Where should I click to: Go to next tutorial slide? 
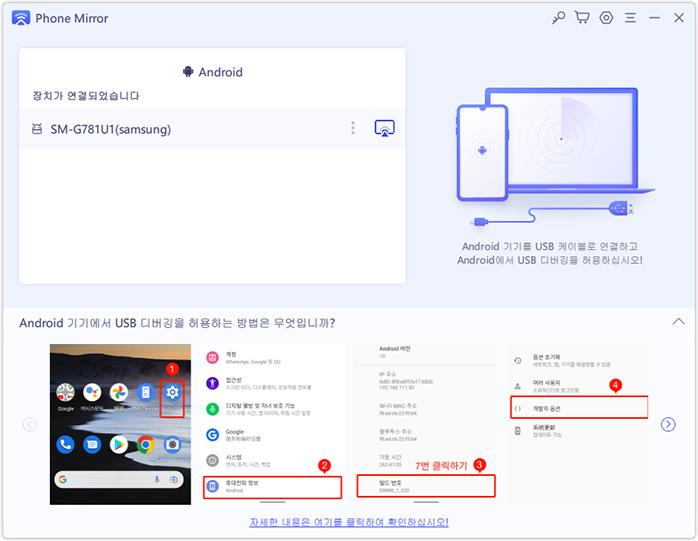(x=668, y=424)
